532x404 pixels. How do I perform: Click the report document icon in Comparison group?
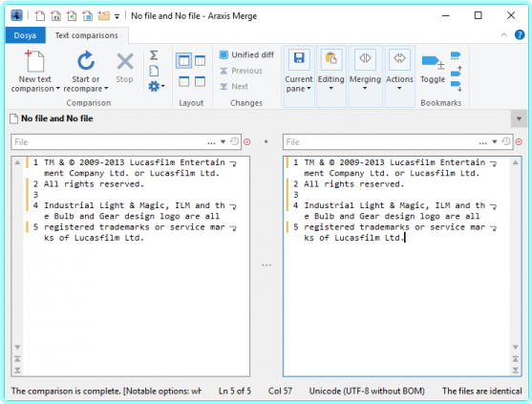pyautogui.click(x=154, y=71)
